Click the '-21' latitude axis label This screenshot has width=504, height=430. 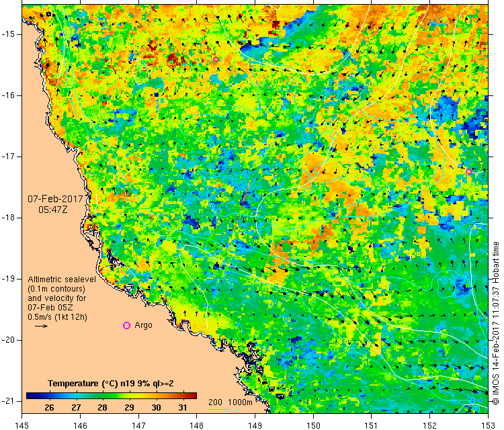(7, 400)
